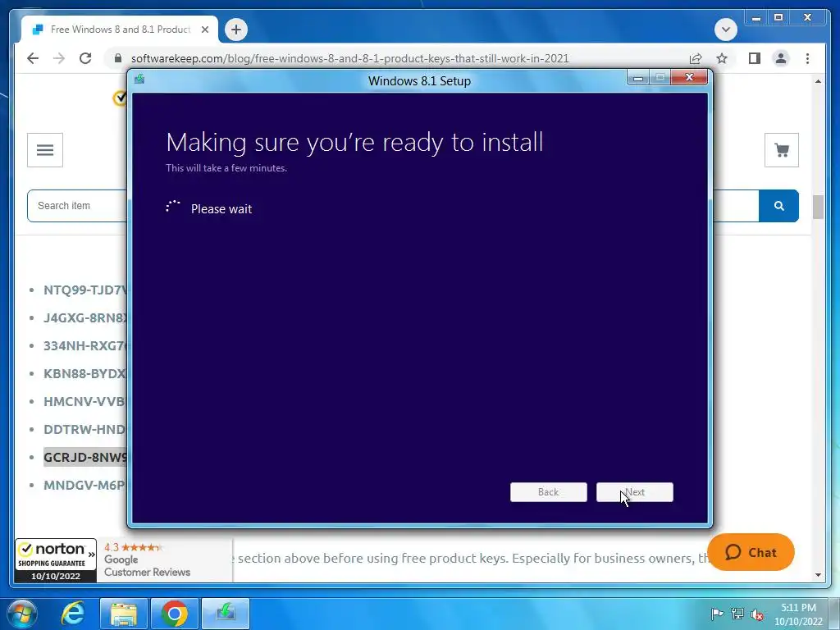
Task: Reload the softwarekeep page
Action: [x=85, y=58]
